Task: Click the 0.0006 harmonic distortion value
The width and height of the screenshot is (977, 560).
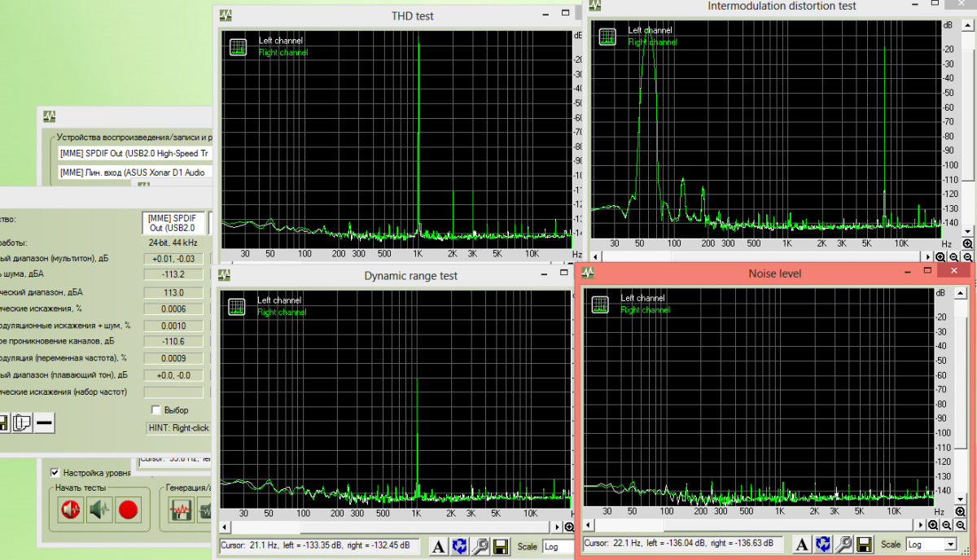Action: pos(175,308)
